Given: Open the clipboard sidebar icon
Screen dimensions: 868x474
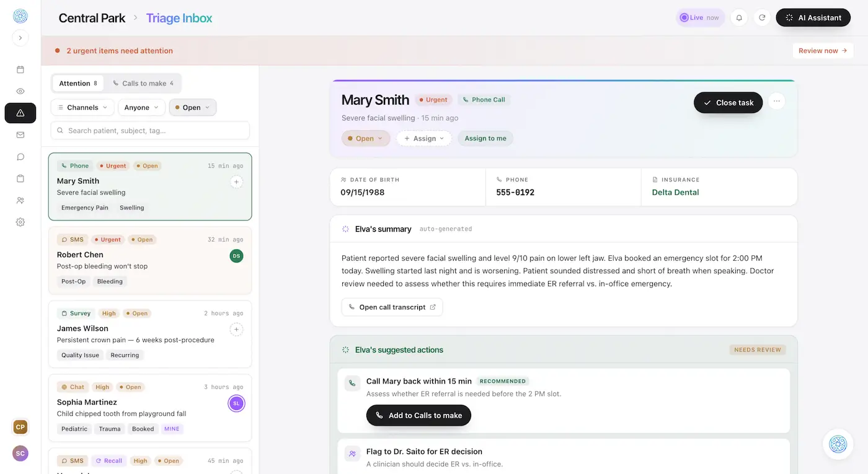Looking at the screenshot, I should 20,178.
